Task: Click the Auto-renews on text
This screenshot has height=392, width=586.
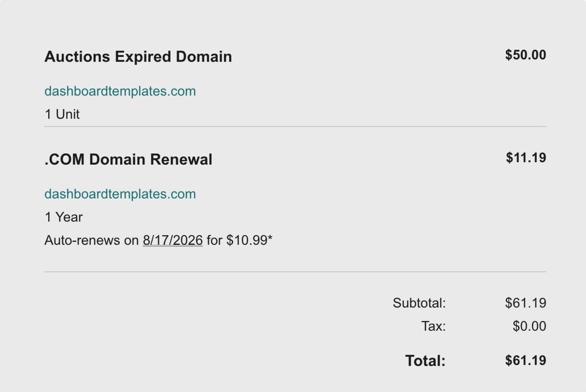Action: point(91,241)
